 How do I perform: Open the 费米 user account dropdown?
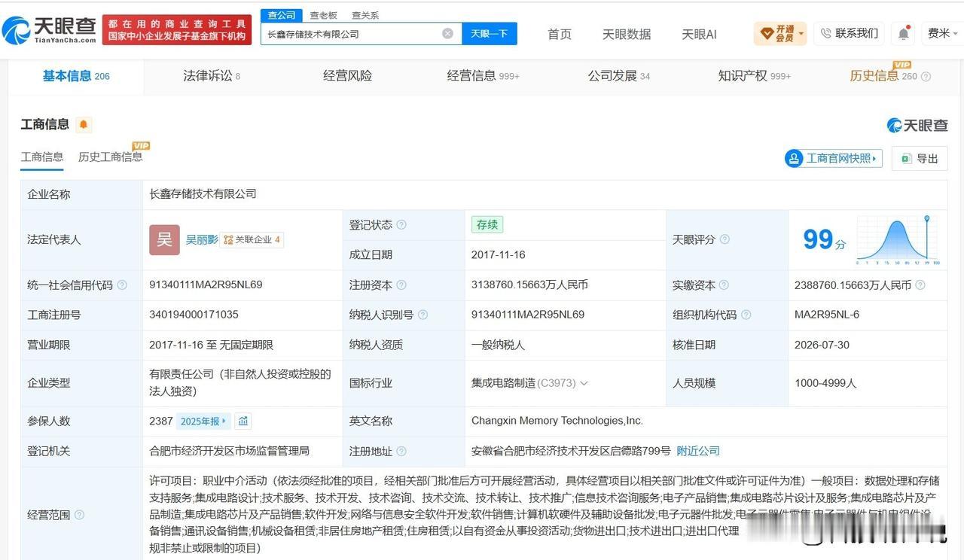[x=943, y=33]
